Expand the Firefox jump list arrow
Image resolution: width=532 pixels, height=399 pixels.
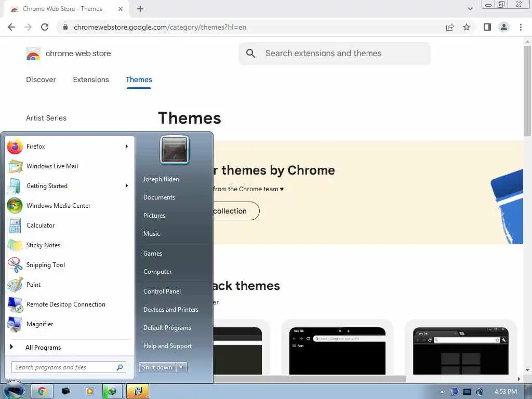(127, 147)
